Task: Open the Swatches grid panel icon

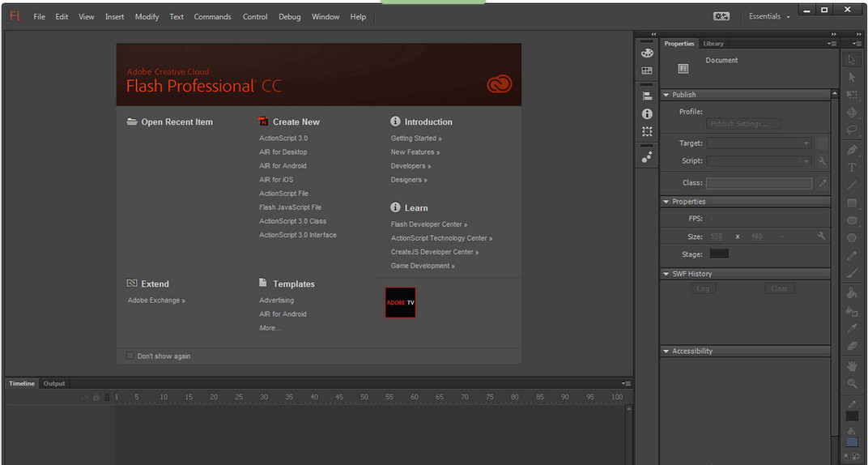Action: pos(647,70)
